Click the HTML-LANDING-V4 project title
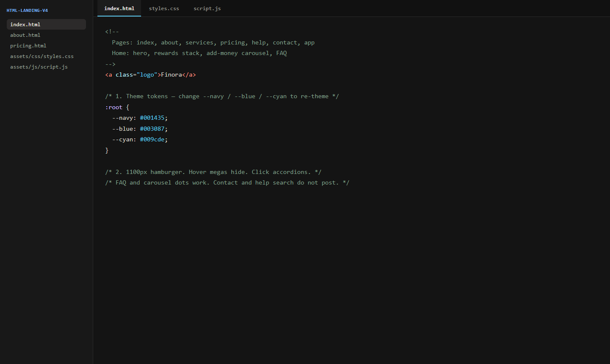Screen dimensions: 610x364 (27, 10)
